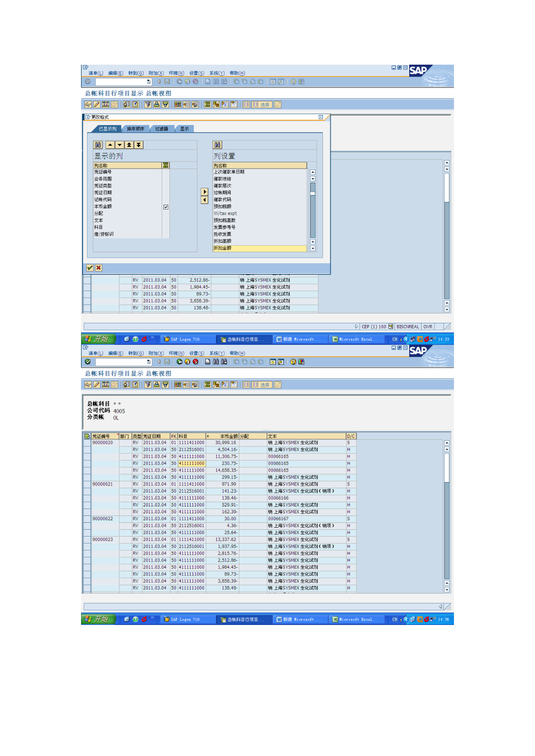Click highlighted 4111111000 cell beside 230.75-
Screen dimensions: 535x756
[x=191, y=463]
